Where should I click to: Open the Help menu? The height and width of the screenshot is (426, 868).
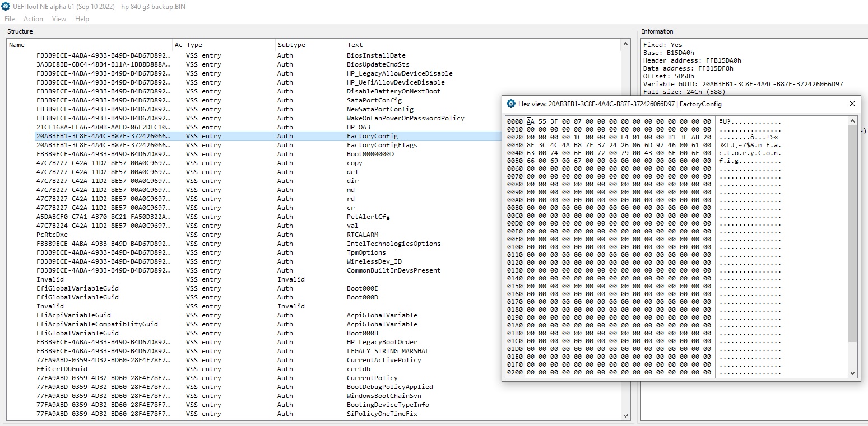coord(82,19)
